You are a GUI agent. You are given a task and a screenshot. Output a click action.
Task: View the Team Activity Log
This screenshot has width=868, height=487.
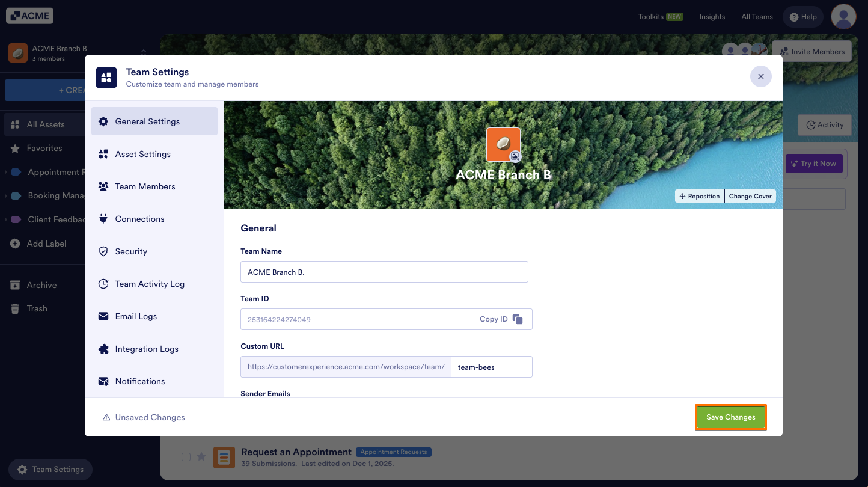pyautogui.click(x=154, y=284)
